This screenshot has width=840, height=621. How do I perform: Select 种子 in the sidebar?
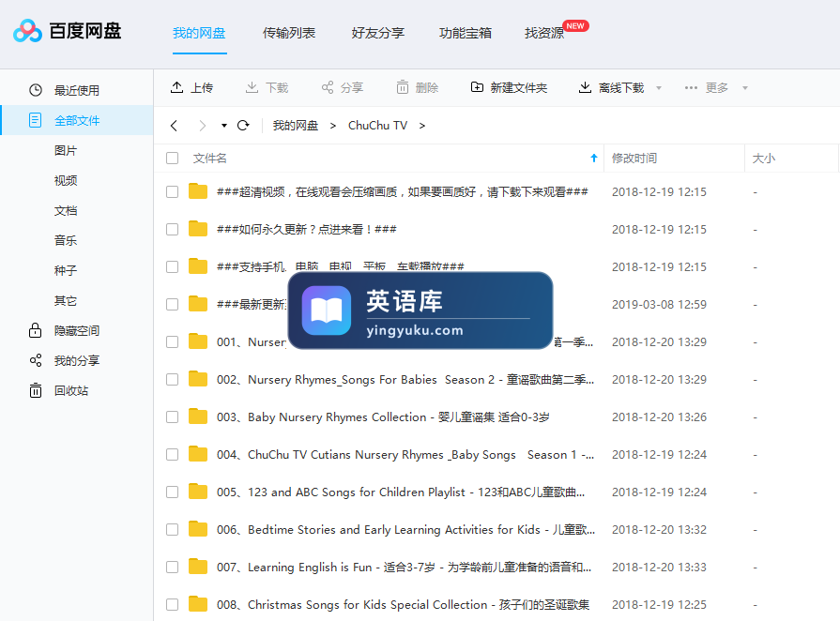66,270
